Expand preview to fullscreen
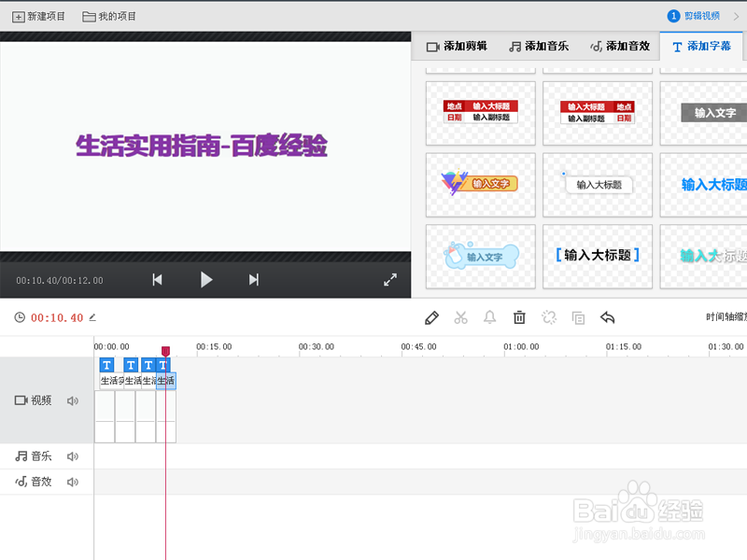 pos(390,279)
